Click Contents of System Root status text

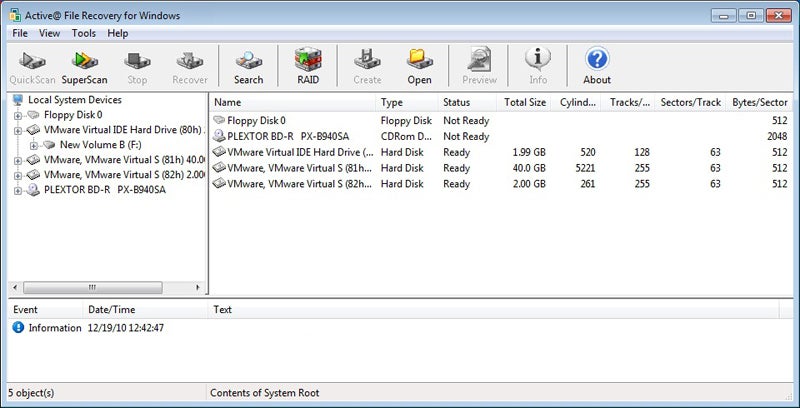(x=264, y=393)
